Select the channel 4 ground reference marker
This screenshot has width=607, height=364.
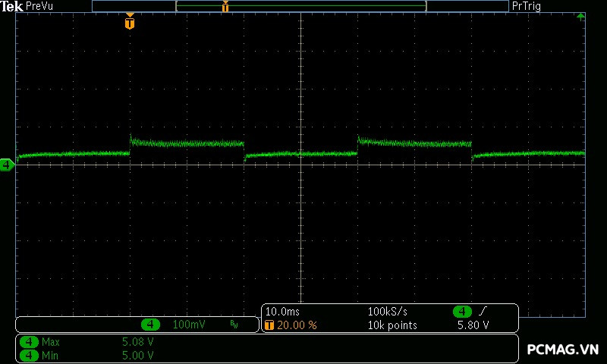[x=7, y=165]
